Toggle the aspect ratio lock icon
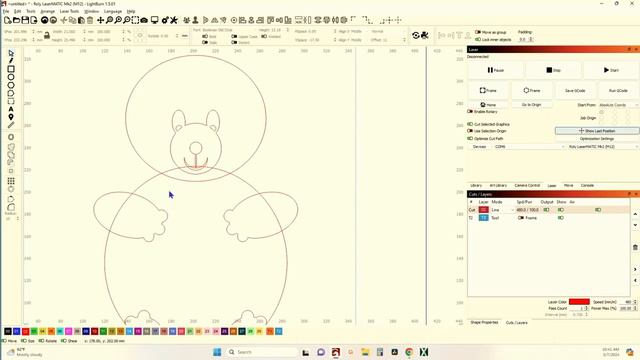 47,36
